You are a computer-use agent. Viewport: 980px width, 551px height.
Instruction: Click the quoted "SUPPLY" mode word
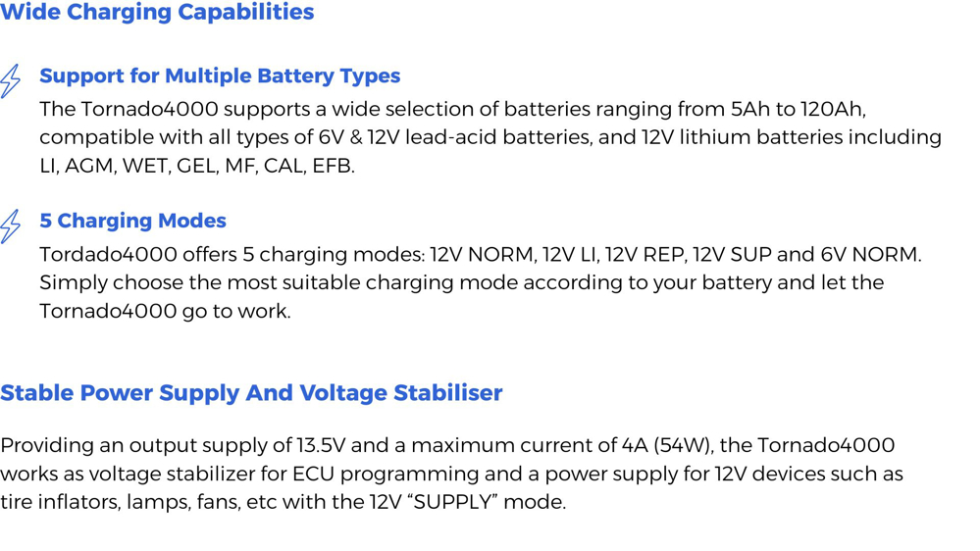click(454, 502)
